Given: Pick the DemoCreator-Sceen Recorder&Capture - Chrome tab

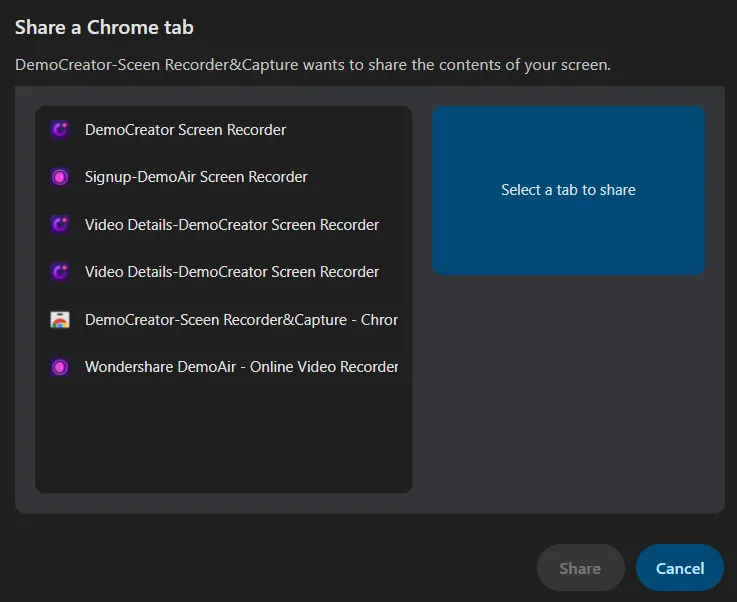Looking at the screenshot, I should pyautogui.click(x=223, y=320).
